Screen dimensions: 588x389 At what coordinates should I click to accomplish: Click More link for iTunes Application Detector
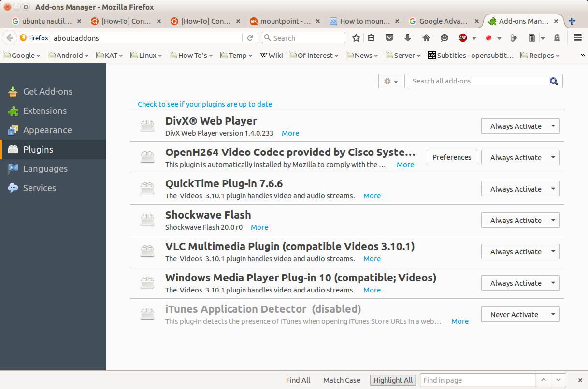460,321
